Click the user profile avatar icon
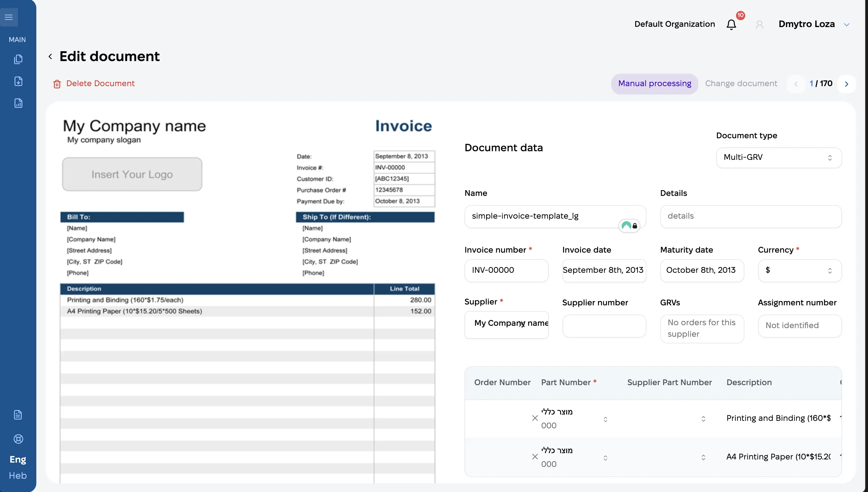 pos(760,24)
